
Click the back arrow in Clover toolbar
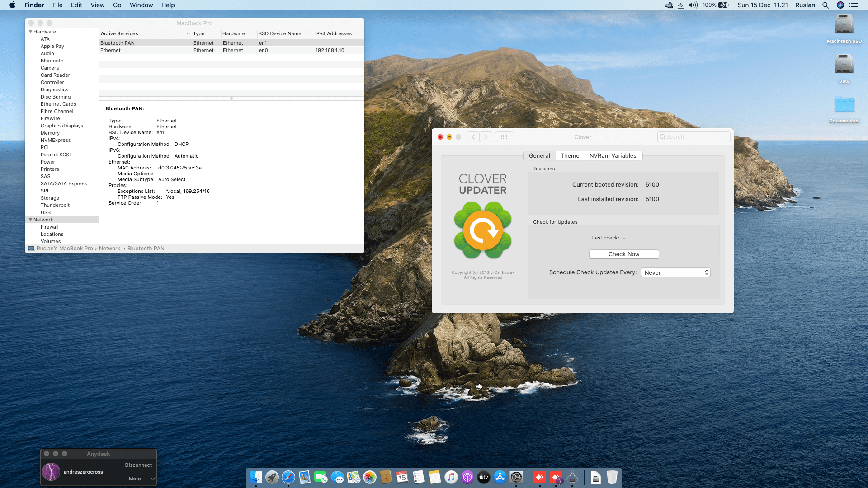point(473,137)
